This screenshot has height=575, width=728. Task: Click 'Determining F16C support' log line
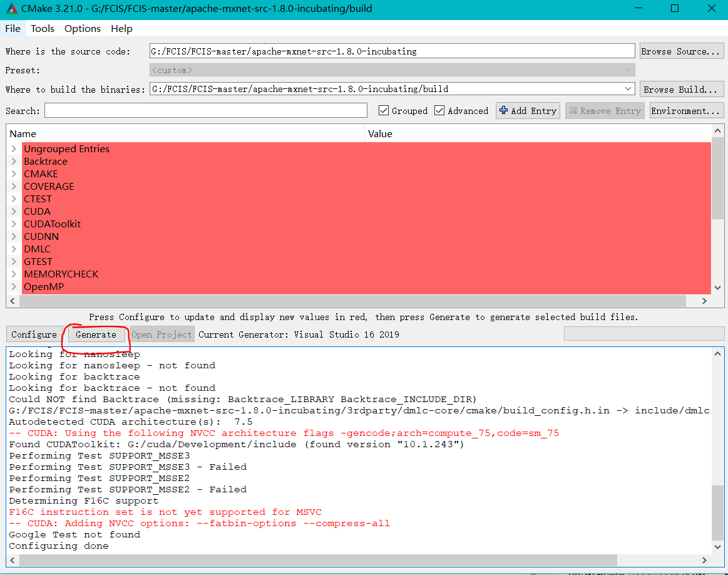(x=84, y=500)
